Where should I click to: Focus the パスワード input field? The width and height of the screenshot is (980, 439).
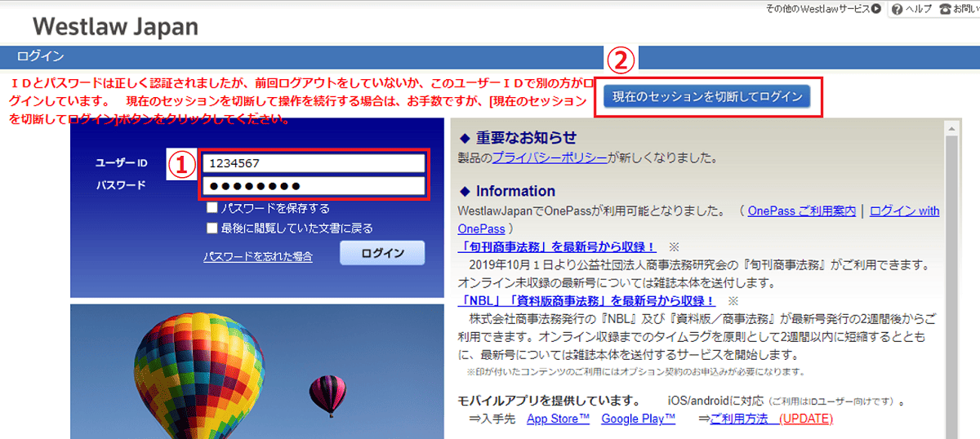click(313, 186)
